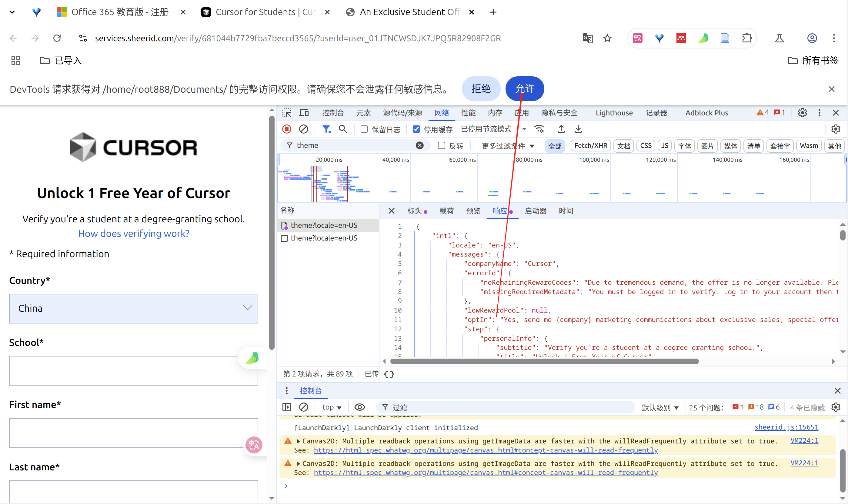Export HAR file download icon
Viewport: 848px width, 504px height.
[x=578, y=129]
